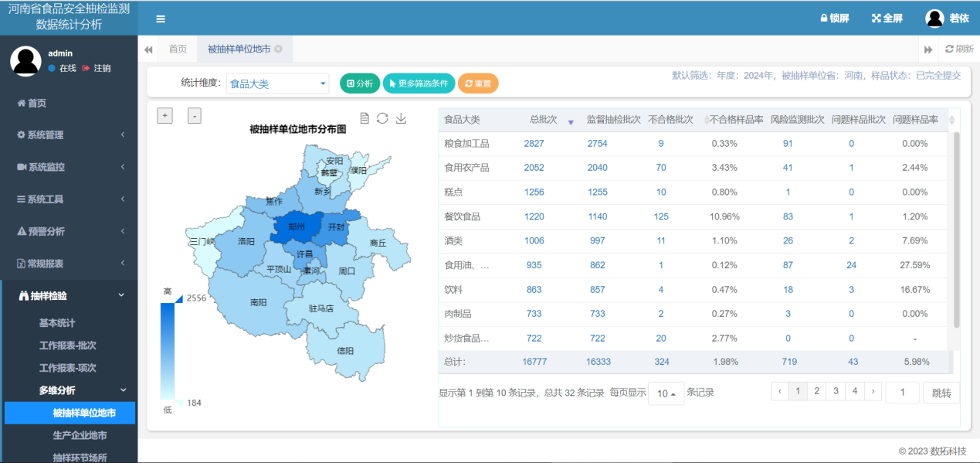Sort by 问题样品率 column header

click(916, 120)
